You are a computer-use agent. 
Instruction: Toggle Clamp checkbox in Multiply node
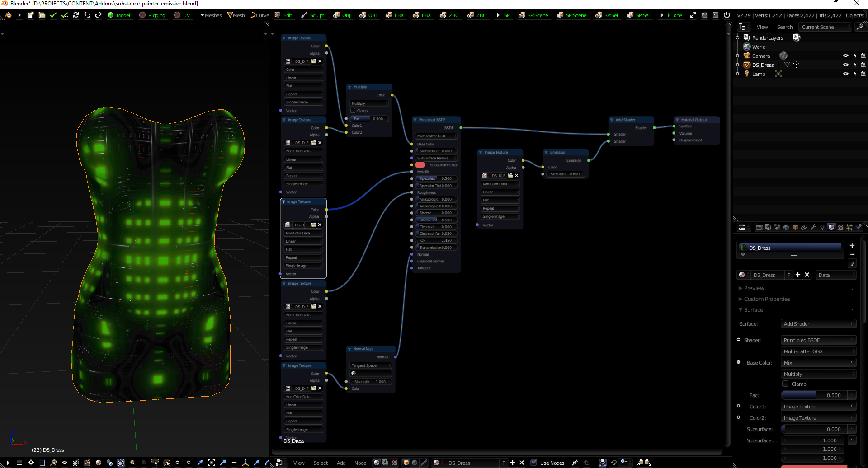click(x=353, y=111)
